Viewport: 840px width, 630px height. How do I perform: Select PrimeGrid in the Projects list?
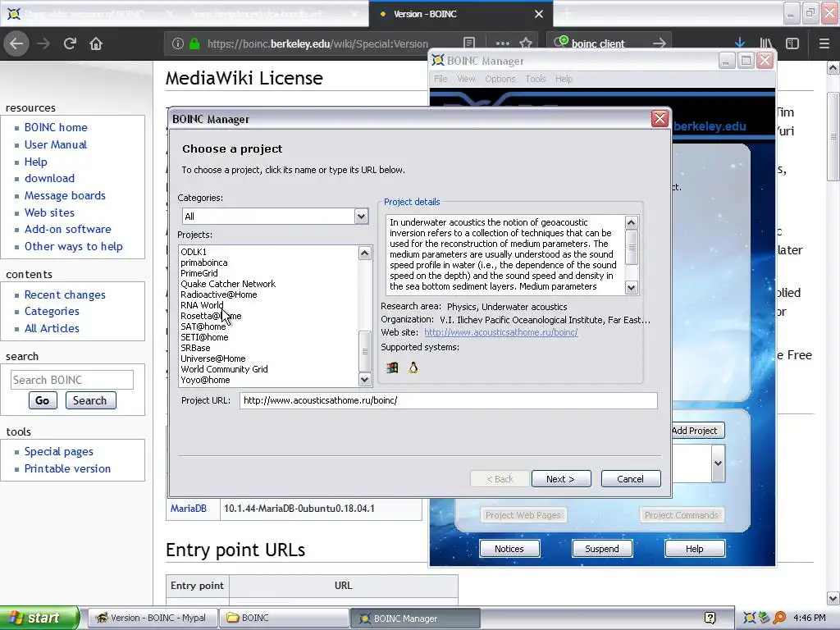(x=199, y=273)
